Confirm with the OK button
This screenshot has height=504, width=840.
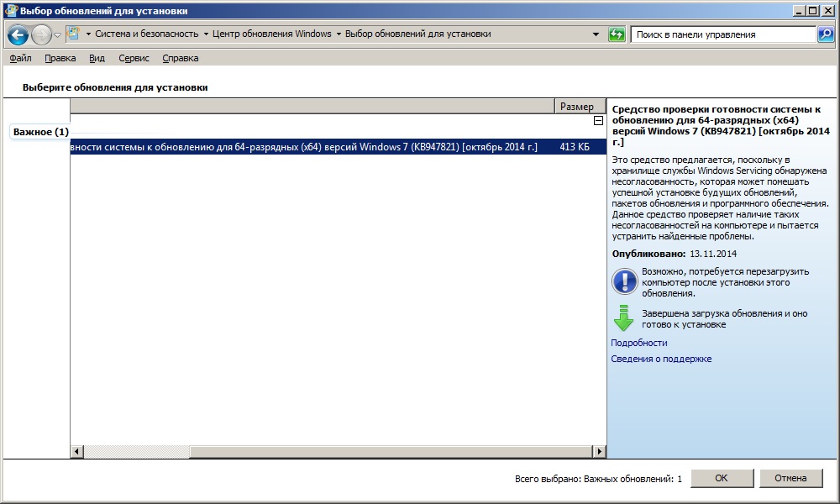click(x=722, y=478)
